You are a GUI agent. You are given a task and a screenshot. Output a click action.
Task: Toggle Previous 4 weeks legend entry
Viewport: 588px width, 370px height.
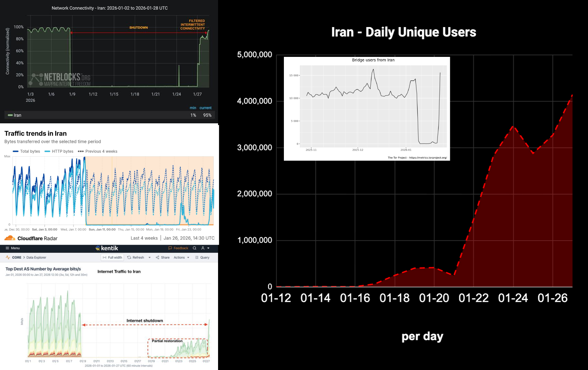point(98,151)
